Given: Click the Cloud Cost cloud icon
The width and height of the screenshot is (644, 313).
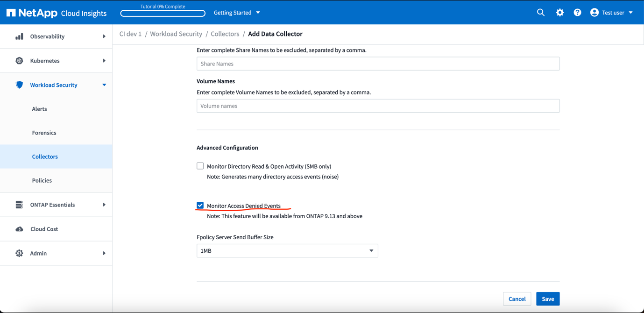Looking at the screenshot, I should click(19, 229).
